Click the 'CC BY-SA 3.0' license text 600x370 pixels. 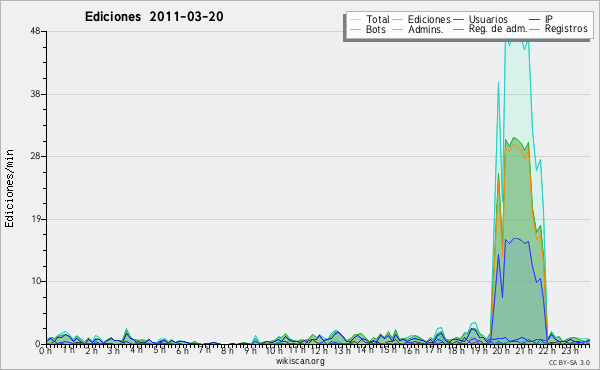pos(569,363)
